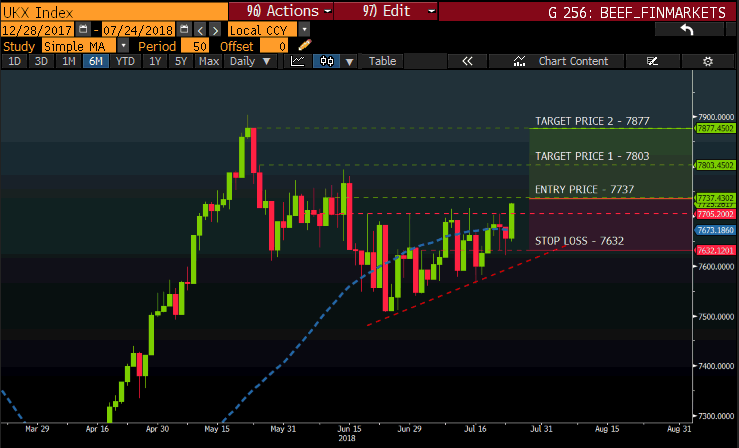Screen dimensions: 739x448
Task: Click the Simple MA study field
Action: click(x=79, y=46)
